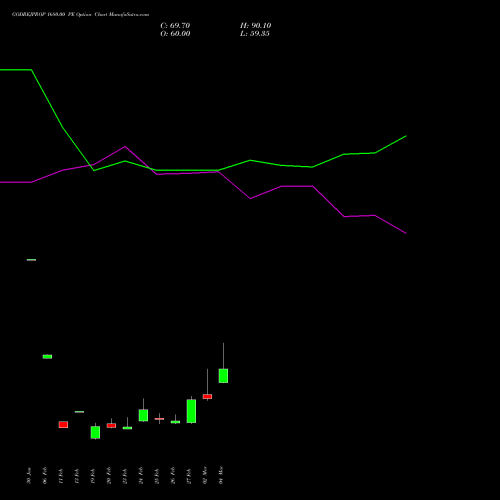Screen dimensions: 500x500
Task: Click the low value L: 59.35
Action: [x=255, y=34]
